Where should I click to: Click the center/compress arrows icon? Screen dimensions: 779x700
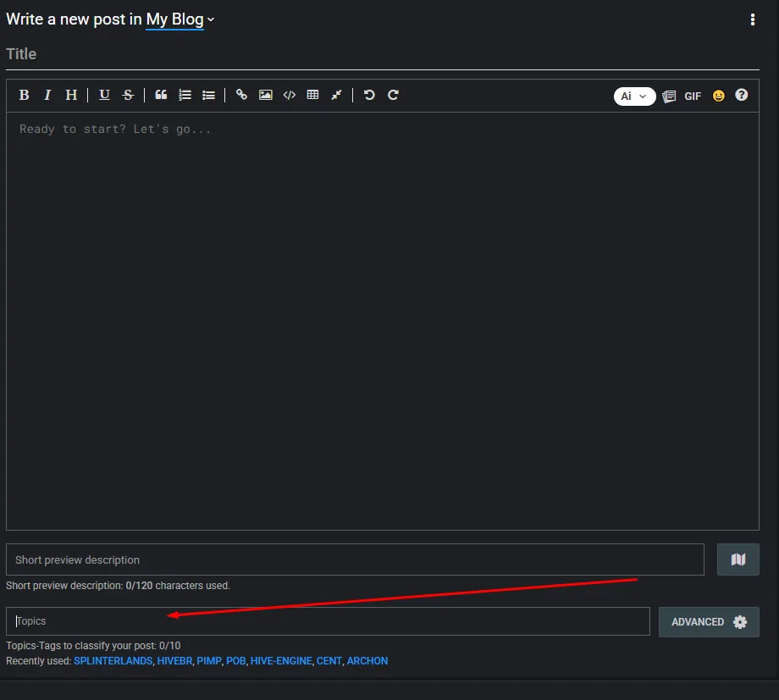336,95
